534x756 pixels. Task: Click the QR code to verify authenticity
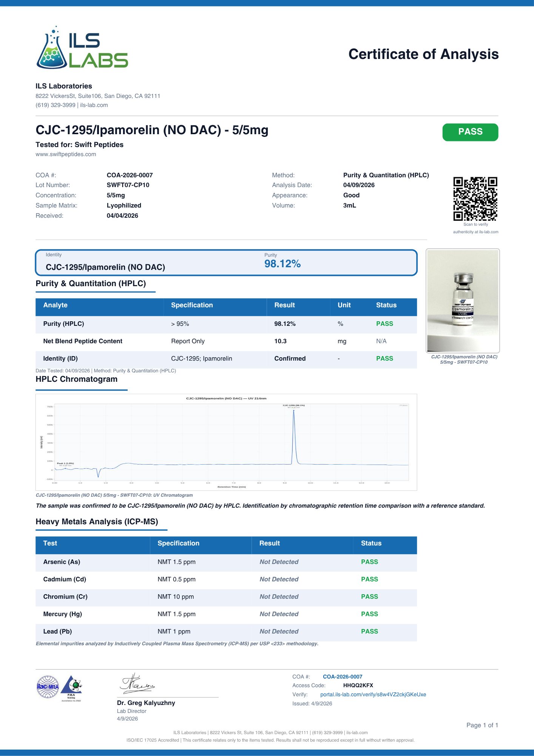coord(475,198)
